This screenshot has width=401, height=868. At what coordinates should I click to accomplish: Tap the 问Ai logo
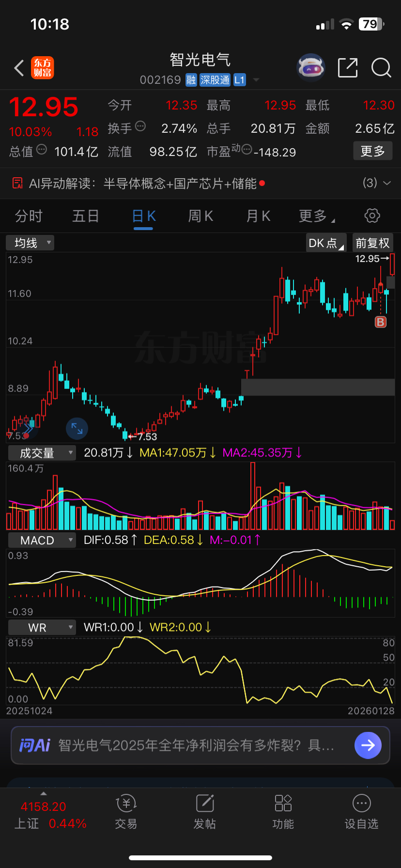[35, 745]
